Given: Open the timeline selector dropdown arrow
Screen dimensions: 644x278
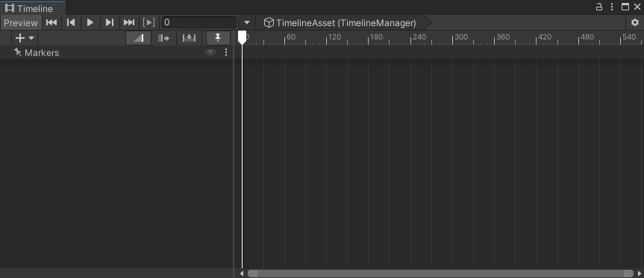Looking at the screenshot, I should coord(247,22).
